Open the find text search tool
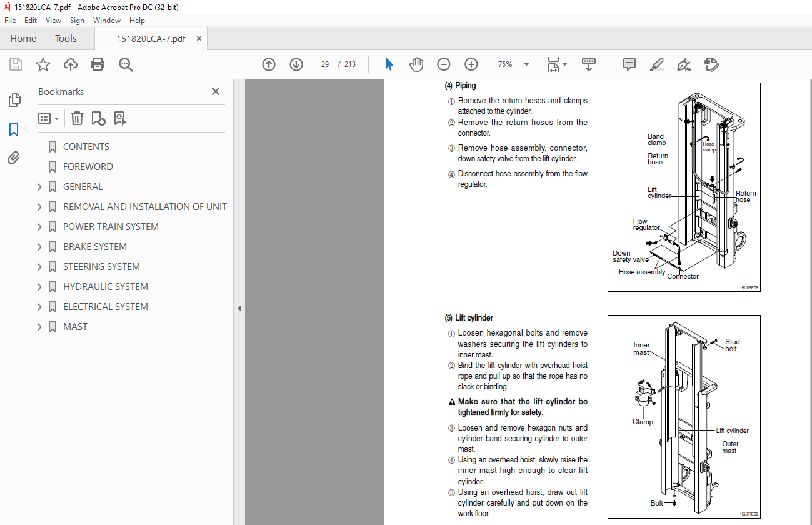Image resolution: width=812 pixels, height=525 pixels. click(126, 64)
